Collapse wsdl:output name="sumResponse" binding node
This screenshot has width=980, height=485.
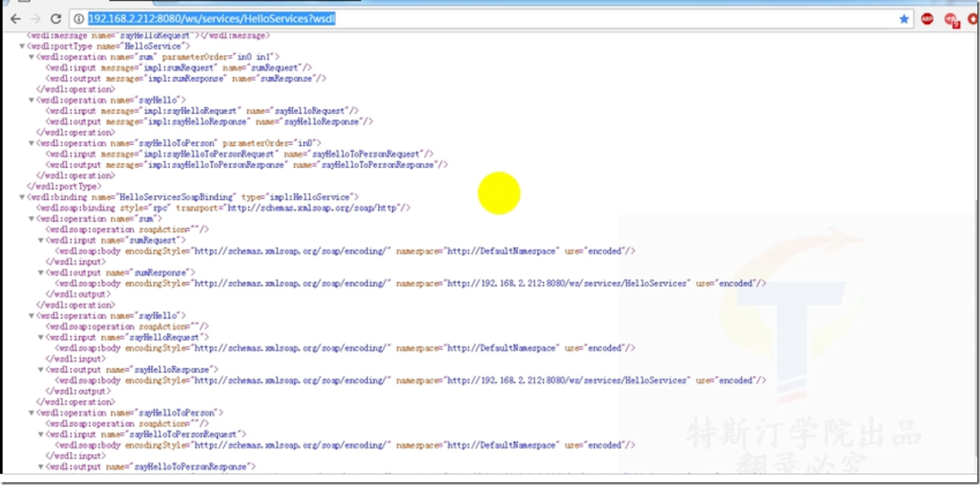(40, 272)
